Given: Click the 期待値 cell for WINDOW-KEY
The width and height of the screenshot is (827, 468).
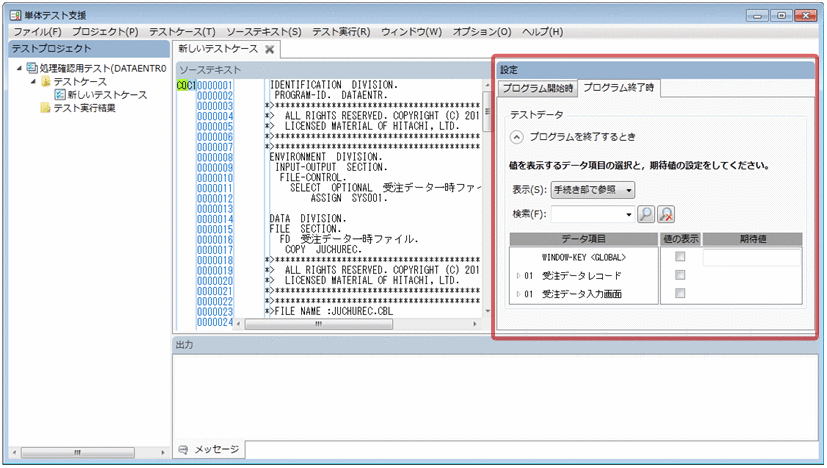Looking at the screenshot, I should point(752,257).
